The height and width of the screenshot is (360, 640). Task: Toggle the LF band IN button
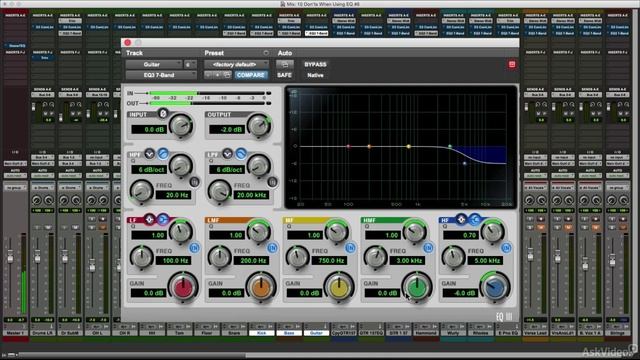pyautogui.click(x=195, y=248)
